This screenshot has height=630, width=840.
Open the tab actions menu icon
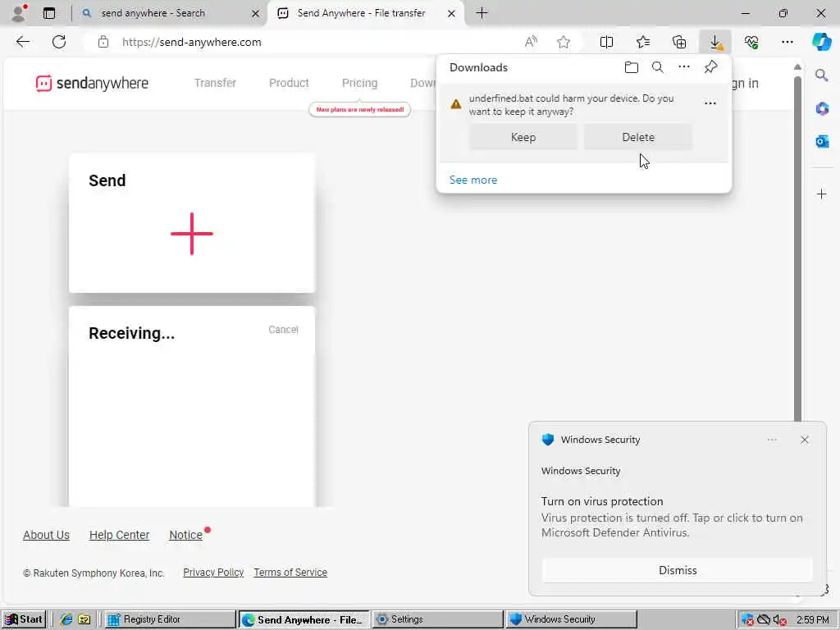point(48,13)
